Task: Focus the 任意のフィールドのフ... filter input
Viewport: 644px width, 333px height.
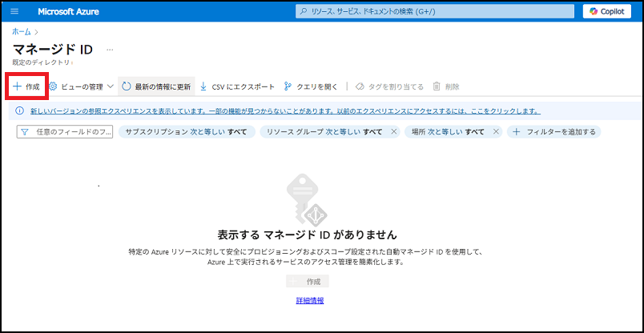Action: pyautogui.click(x=65, y=132)
